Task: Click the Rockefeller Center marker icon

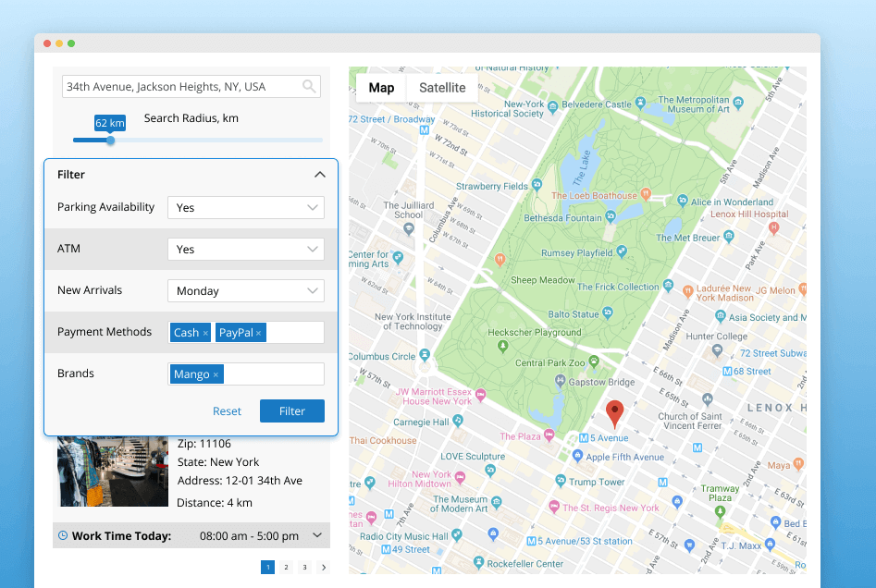Action: (x=478, y=562)
